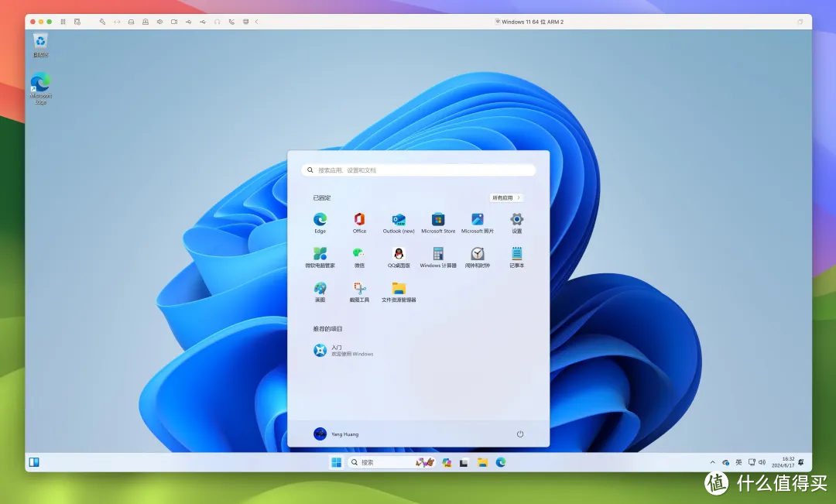The width and height of the screenshot is (836, 504).
Task: Open File Explorer from the taskbar
Action: pos(482,462)
